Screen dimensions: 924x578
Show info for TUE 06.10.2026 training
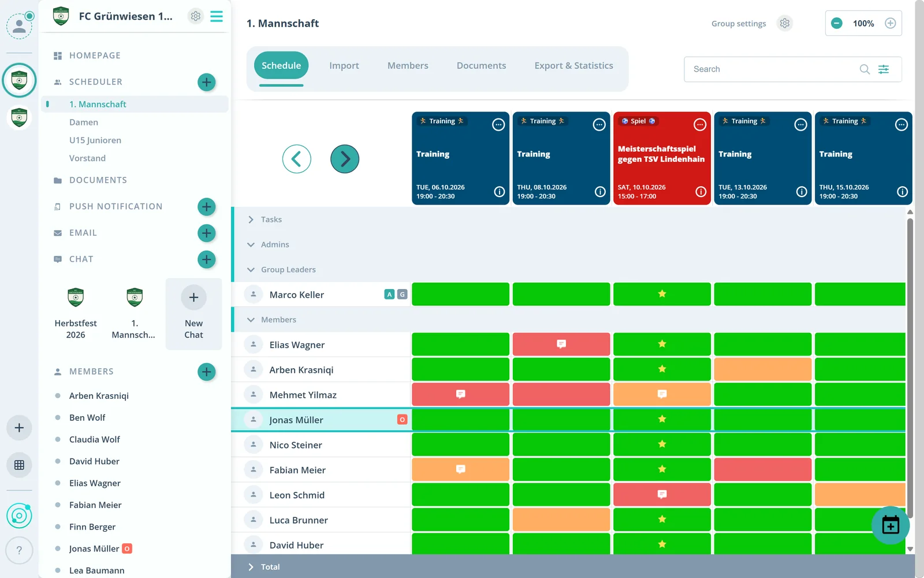coord(500,192)
